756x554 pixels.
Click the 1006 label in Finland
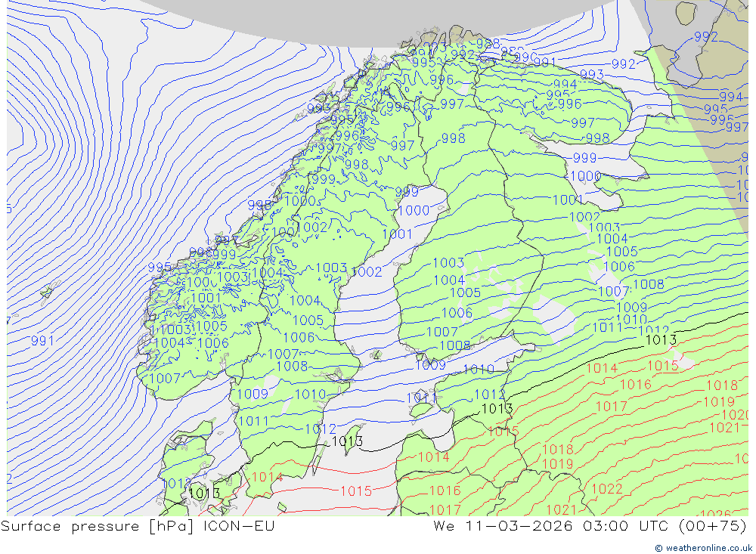457,312
